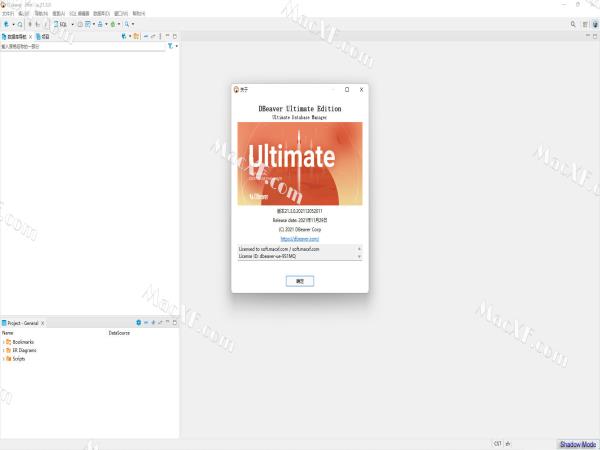This screenshot has width=600, height=450.
Task: Open the SQL editor button in toolbar
Action: (61, 24)
